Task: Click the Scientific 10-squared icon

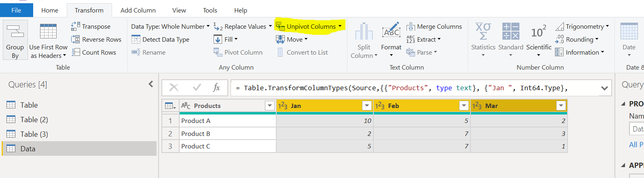Action: point(538,32)
